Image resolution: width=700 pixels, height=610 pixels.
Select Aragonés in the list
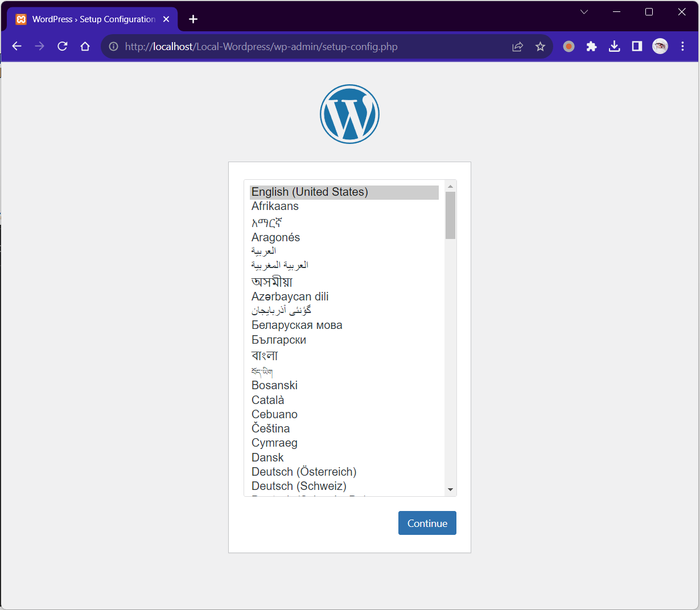tap(344, 237)
